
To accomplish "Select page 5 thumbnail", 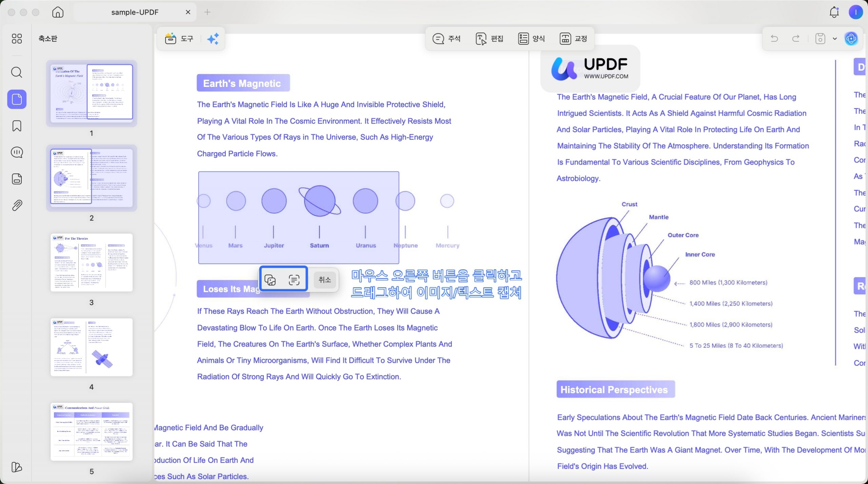I will (x=92, y=431).
